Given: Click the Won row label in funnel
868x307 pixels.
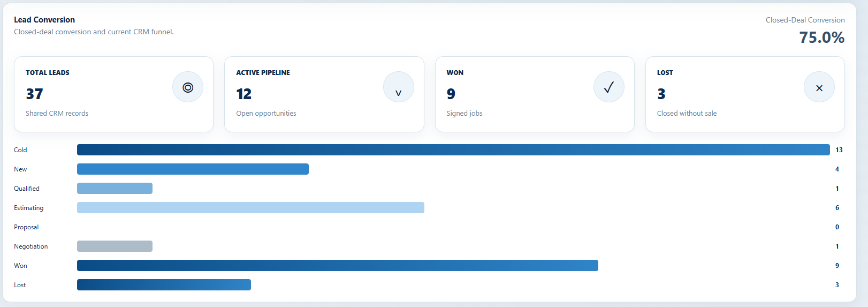Looking at the screenshot, I should (x=20, y=266).
